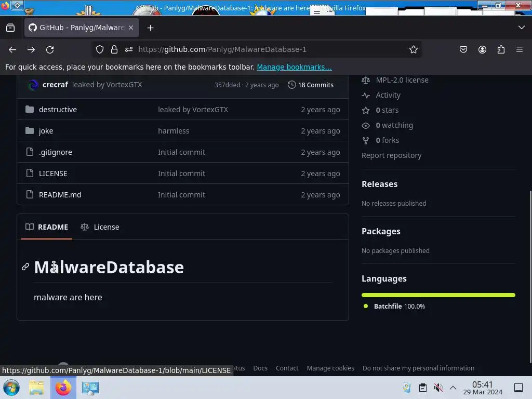Click the LICENSE file icon

click(30, 174)
